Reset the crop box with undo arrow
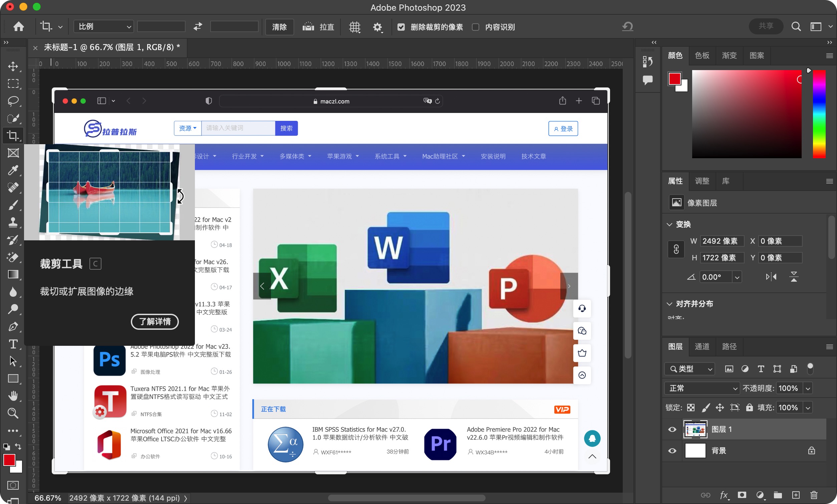This screenshot has height=504, width=837. pyautogui.click(x=627, y=26)
